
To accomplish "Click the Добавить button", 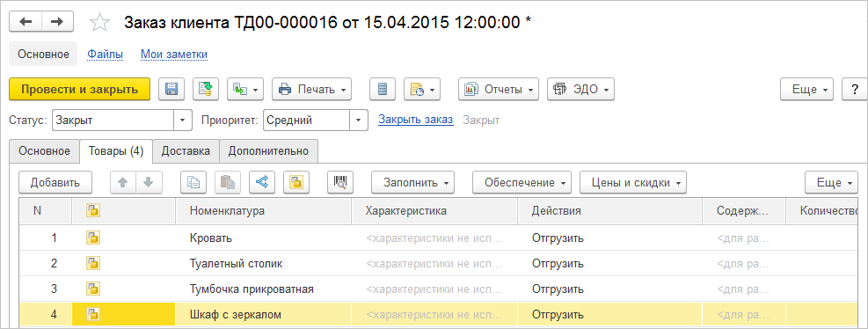I will click(x=55, y=182).
